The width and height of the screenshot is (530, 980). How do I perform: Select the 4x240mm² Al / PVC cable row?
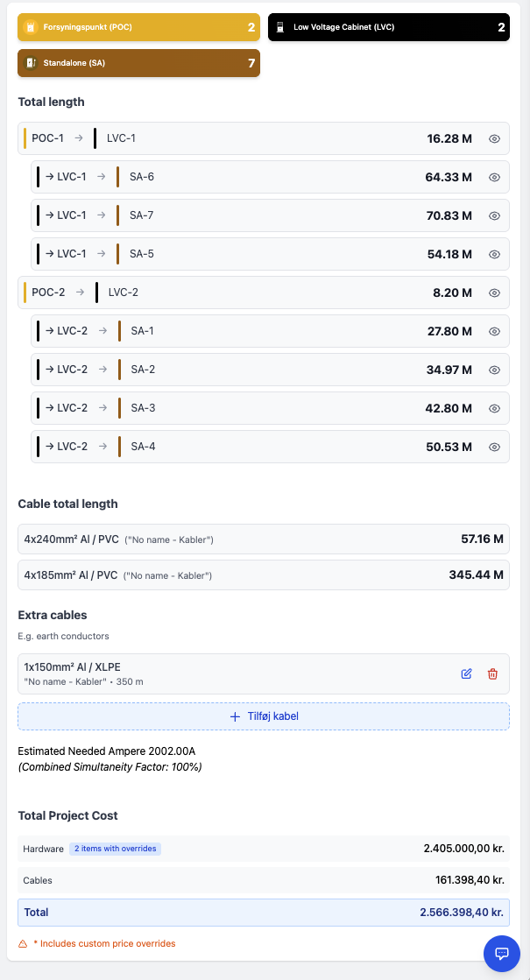[263, 539]
